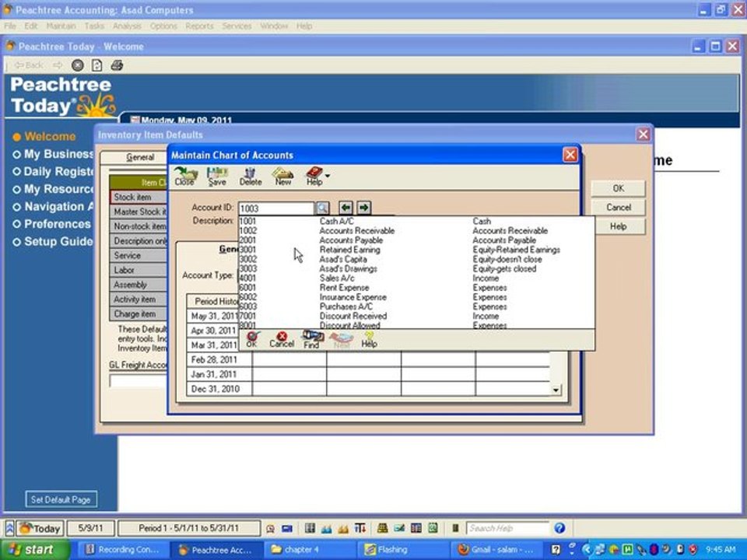The image size is (747, 560).
Task: Click Find icon in account lookup list
Action: pyautogui.click(x=312, y=340)
